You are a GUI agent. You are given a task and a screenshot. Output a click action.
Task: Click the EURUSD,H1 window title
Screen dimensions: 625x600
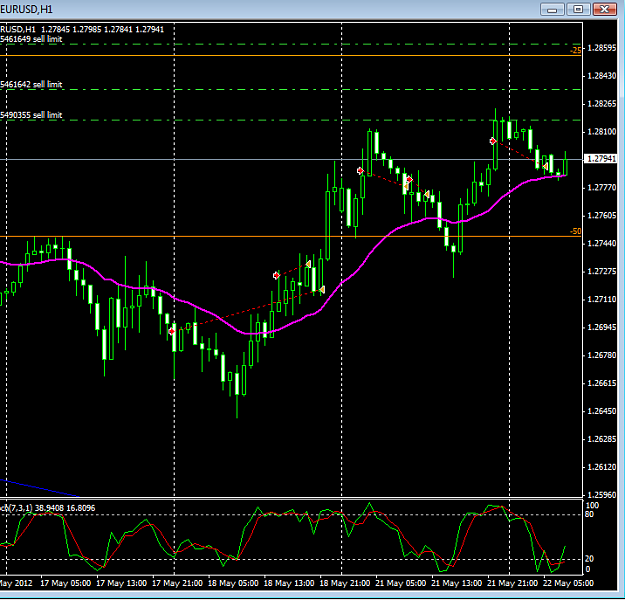[x=26, y=9]
